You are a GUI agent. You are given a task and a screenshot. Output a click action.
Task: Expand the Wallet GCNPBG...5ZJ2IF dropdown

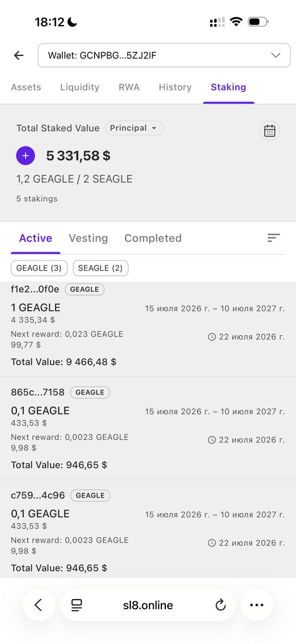click(164, 55)
